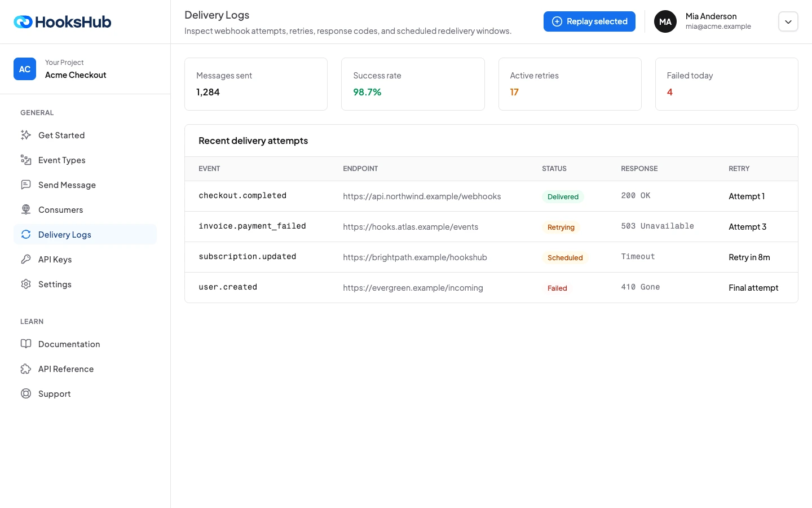The width and height of the screenshot is (812, 508).
Task: Click Attempt 3 retry cell
Action: 747,227
